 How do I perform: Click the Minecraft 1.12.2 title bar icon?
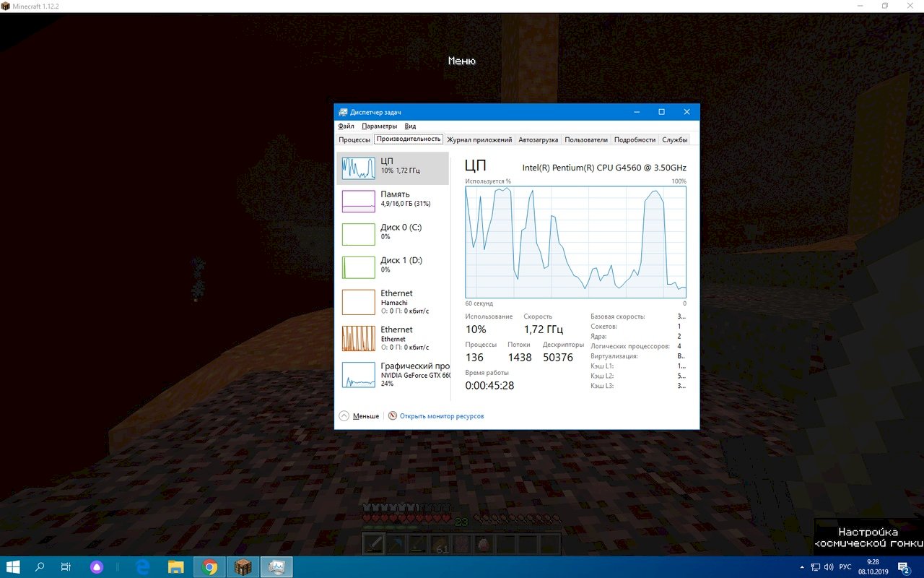click(6, 6)
